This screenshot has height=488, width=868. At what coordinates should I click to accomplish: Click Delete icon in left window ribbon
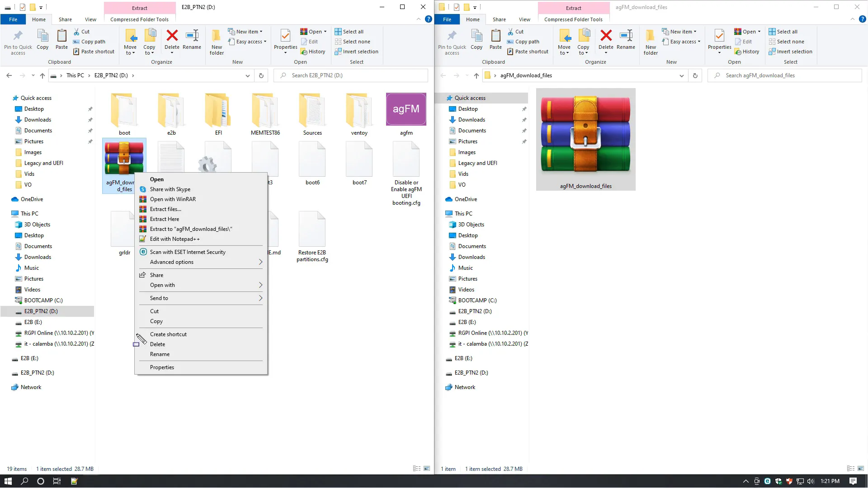(172, 36)
